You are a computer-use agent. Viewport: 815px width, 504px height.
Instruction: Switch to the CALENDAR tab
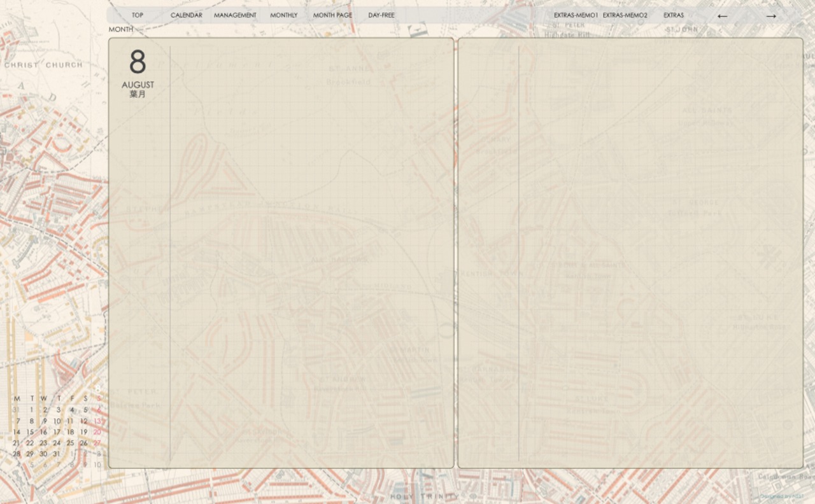click(x=187, y=15)
